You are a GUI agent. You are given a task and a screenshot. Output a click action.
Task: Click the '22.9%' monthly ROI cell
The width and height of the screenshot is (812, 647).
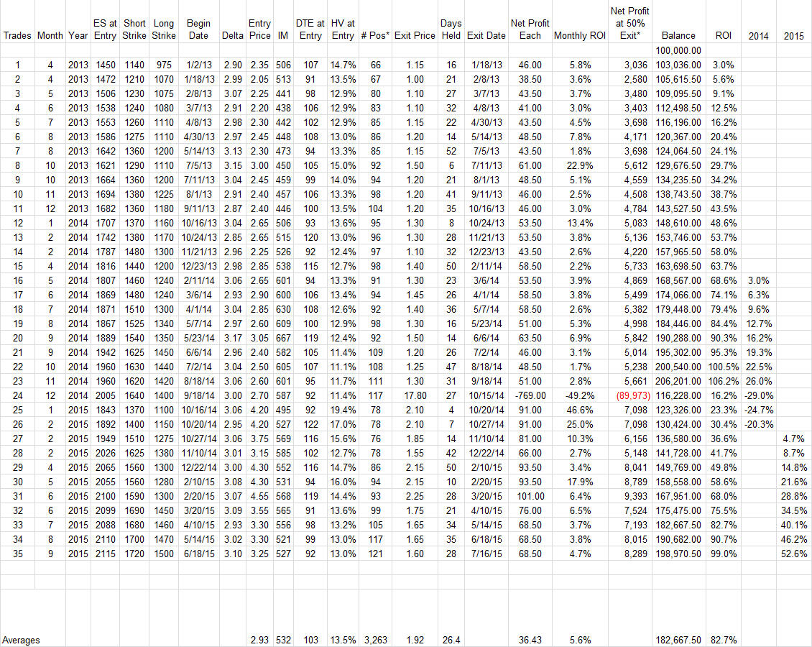click(x=579, y=165)
